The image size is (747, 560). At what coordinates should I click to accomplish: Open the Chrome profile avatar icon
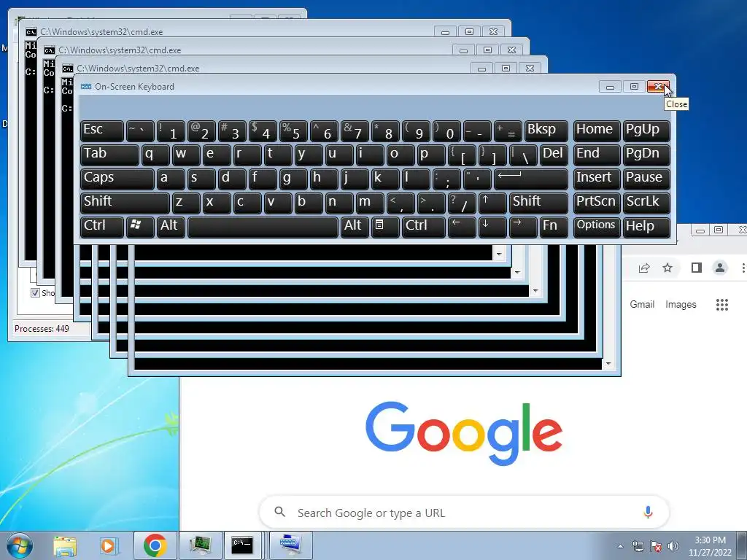click(720, 268)
